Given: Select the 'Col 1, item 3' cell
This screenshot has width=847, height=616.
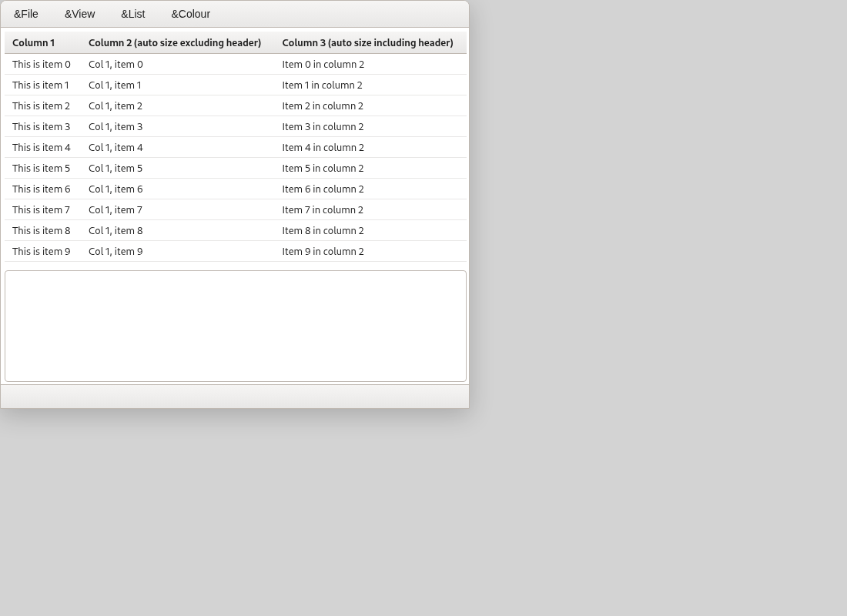Looking at the screenshot, I should pyautogui.click(x=115, y=126).
